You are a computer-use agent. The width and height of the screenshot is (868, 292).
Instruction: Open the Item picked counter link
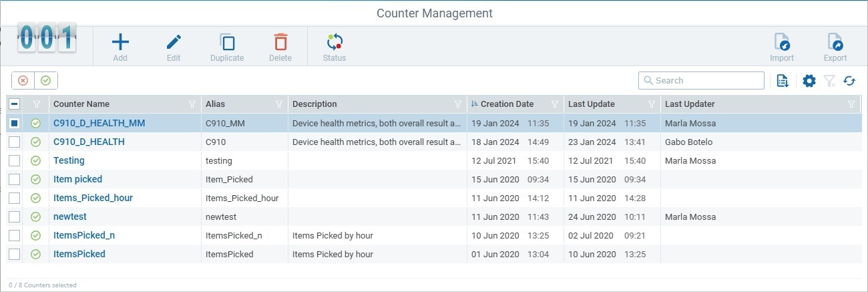coord(77,179)
